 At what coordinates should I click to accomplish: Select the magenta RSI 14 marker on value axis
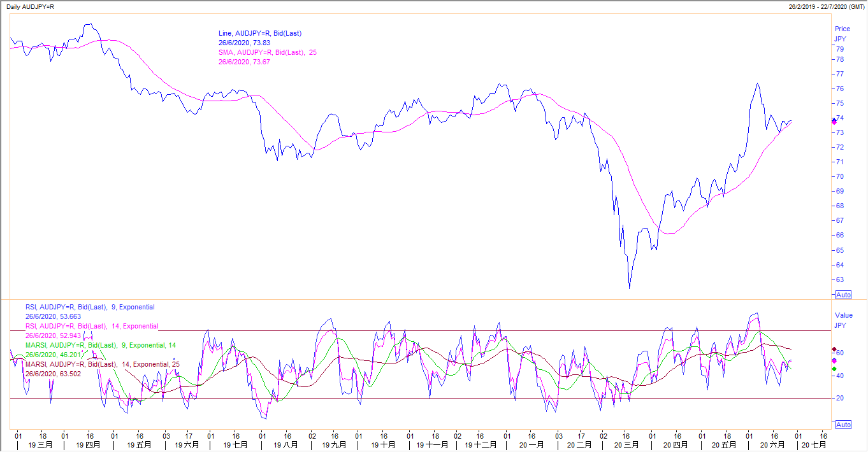pos(834,361)
